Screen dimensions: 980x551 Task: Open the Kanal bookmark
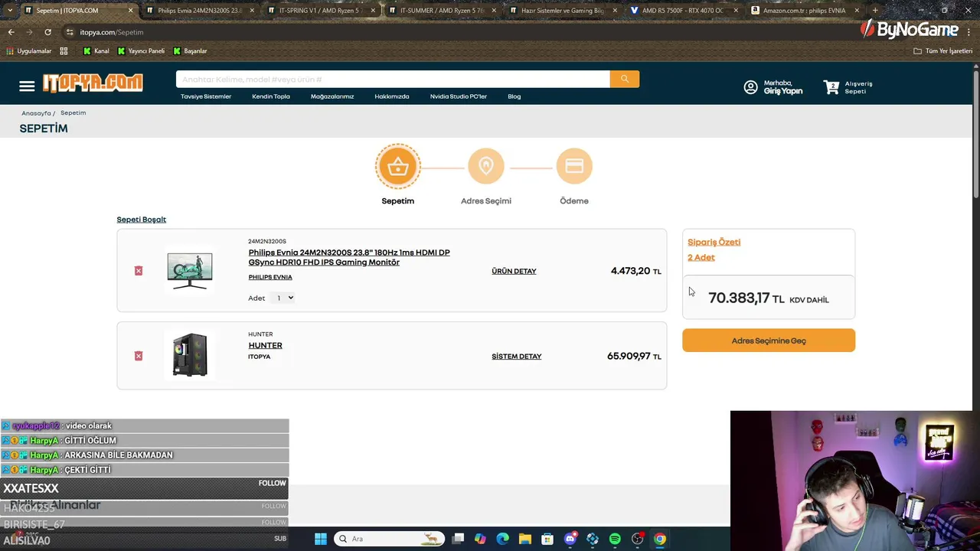coord(96,51)
